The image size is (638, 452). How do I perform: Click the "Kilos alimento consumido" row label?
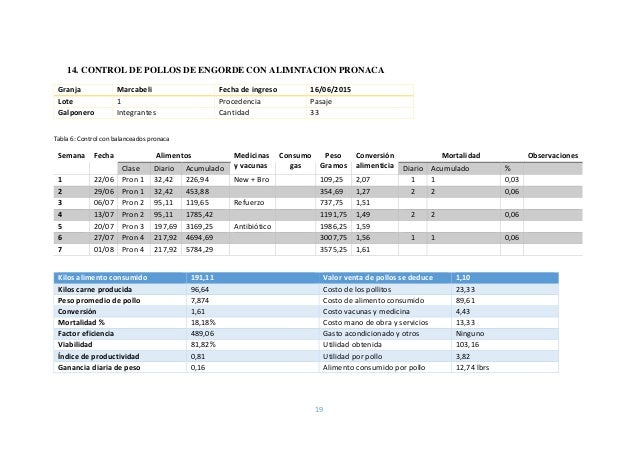click(102, 277)
